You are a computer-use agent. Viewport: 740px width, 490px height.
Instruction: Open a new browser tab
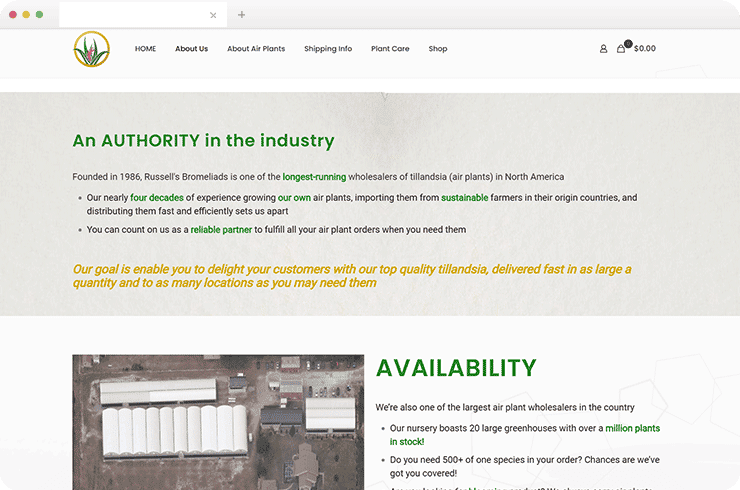coord(241,15)
